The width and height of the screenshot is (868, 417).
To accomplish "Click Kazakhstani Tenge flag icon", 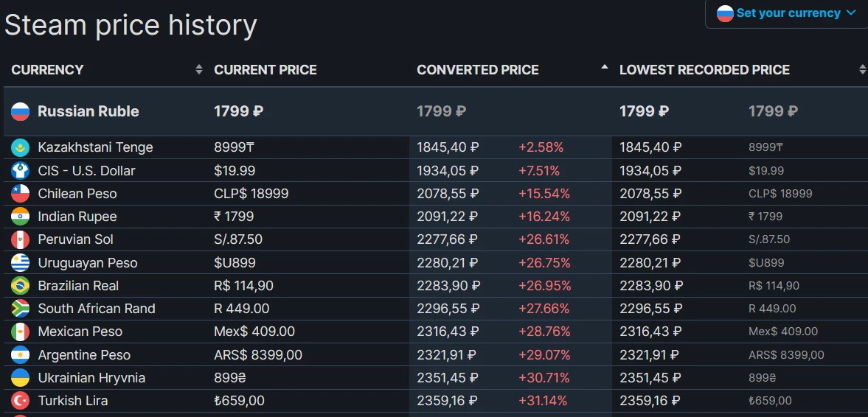I will coord(21,147).
